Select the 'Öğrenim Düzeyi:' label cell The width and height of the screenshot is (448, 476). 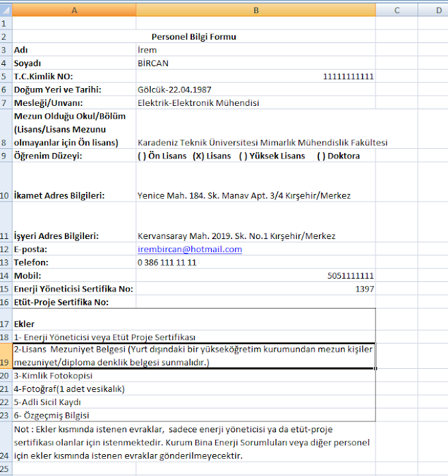coord(74,156)
